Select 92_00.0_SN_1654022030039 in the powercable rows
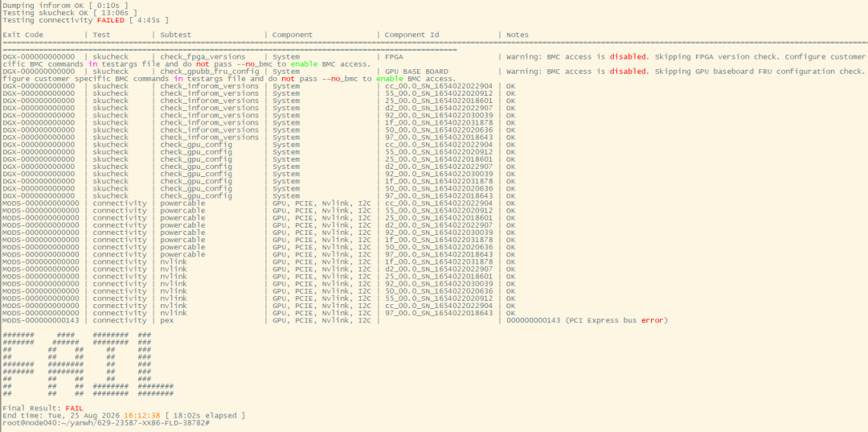 tap(439, 232)
